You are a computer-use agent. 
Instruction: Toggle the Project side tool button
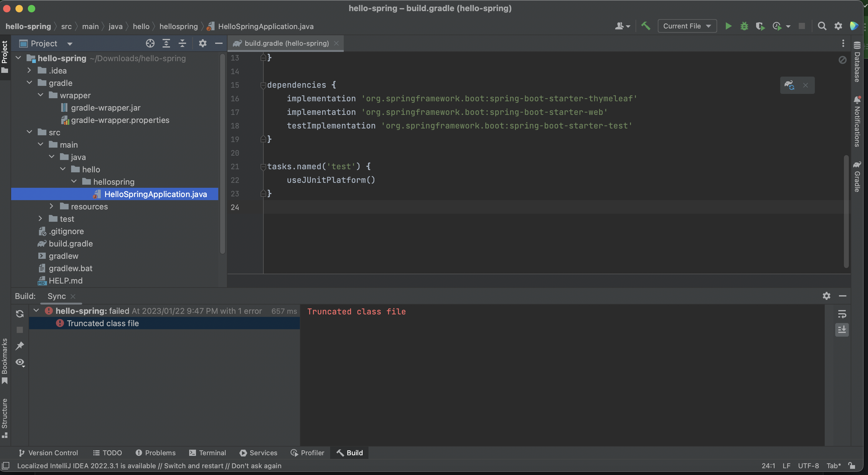pos(5,57)
